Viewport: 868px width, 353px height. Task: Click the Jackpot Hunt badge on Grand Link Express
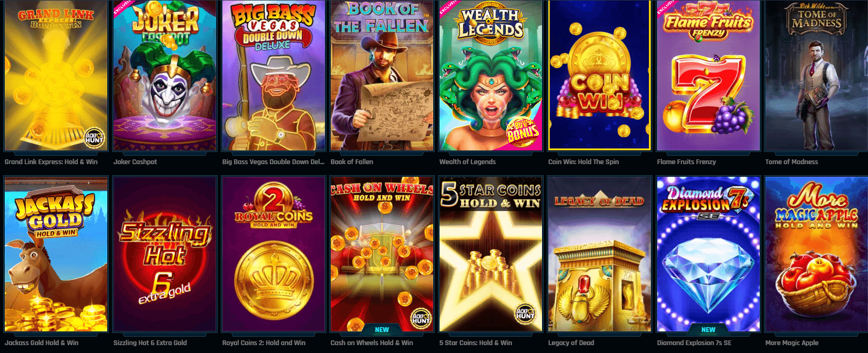95,138
